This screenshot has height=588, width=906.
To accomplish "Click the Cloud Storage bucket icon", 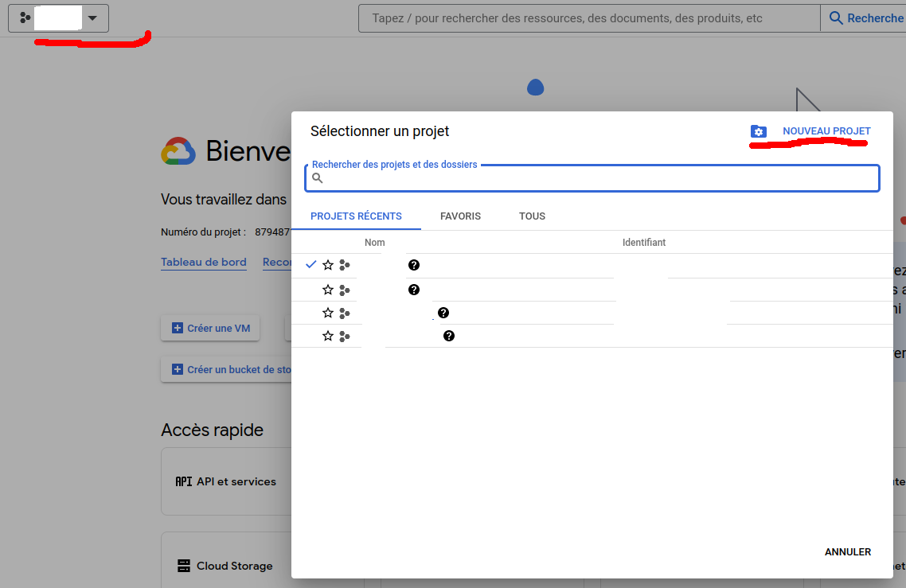I will [x=184, y=566].
